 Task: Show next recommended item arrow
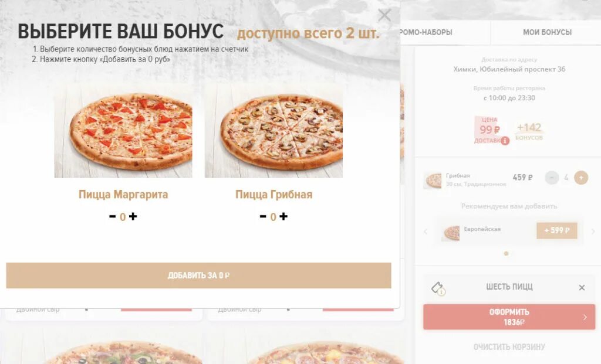tap(593, 232)
